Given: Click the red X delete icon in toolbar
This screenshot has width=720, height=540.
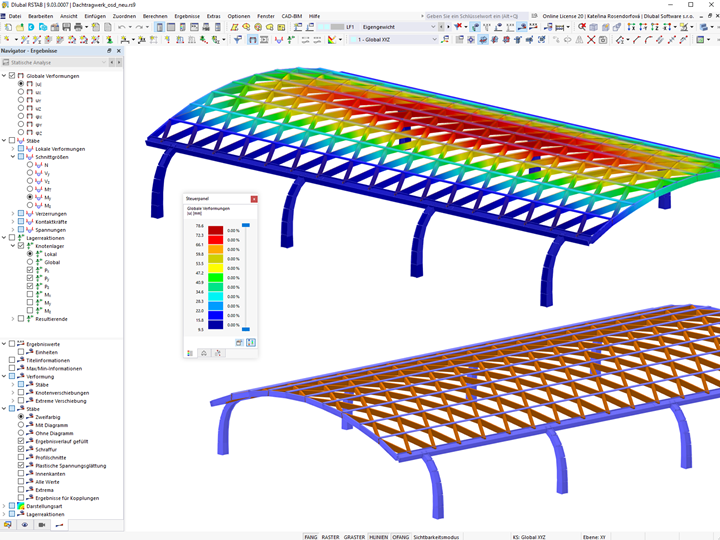Looking at the screenshot, I should click(591, 39).
